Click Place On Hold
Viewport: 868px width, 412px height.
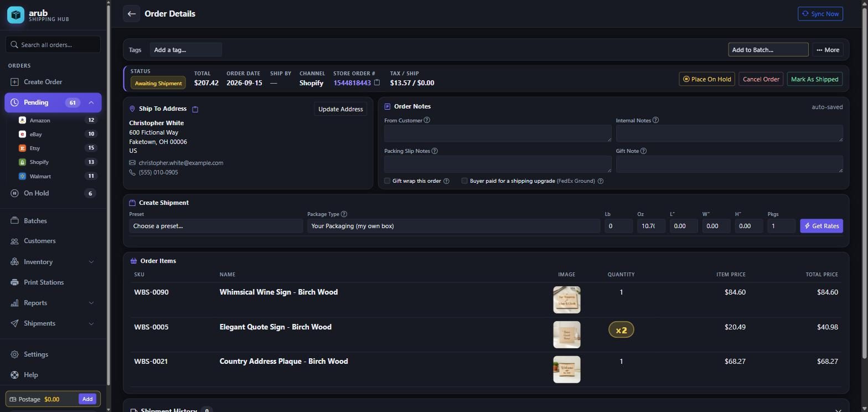pos(707,79)
